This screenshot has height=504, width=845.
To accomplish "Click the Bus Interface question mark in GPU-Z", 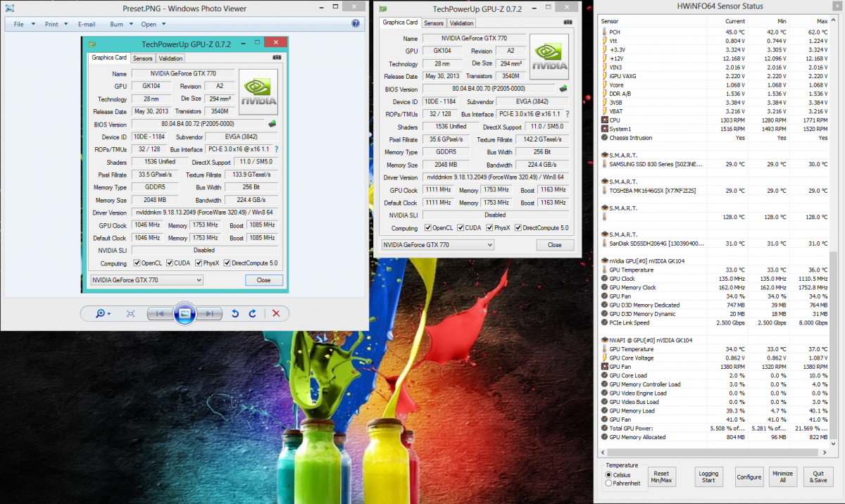I will pos(568,114).
